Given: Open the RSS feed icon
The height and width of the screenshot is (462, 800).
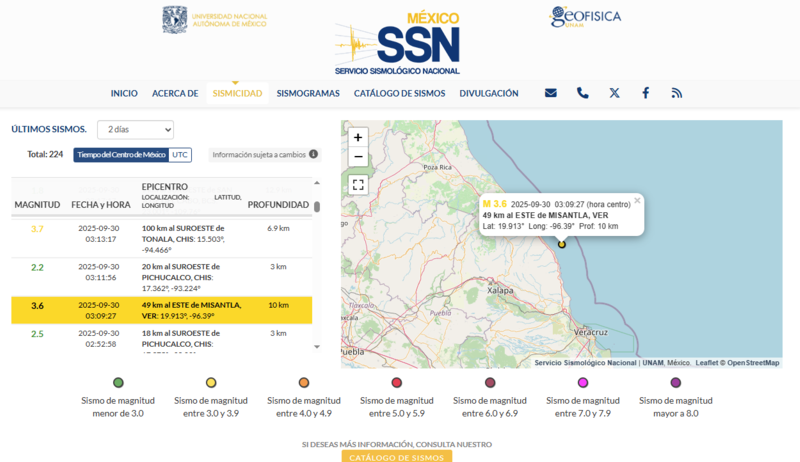Looking at the screenshot, I should [677, 93].
